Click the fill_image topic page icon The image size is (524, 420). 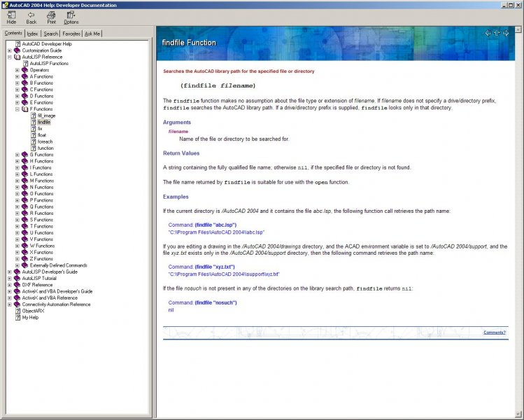point(34,115)
